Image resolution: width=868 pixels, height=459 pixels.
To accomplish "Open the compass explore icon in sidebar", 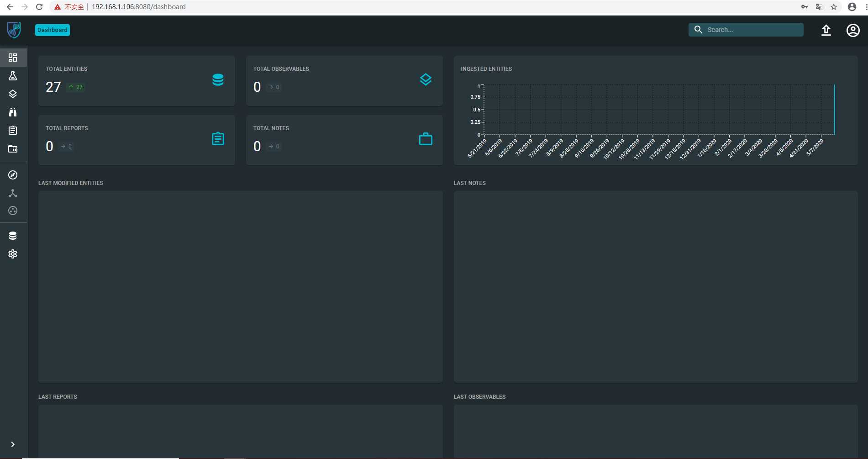I will [13, 175].
